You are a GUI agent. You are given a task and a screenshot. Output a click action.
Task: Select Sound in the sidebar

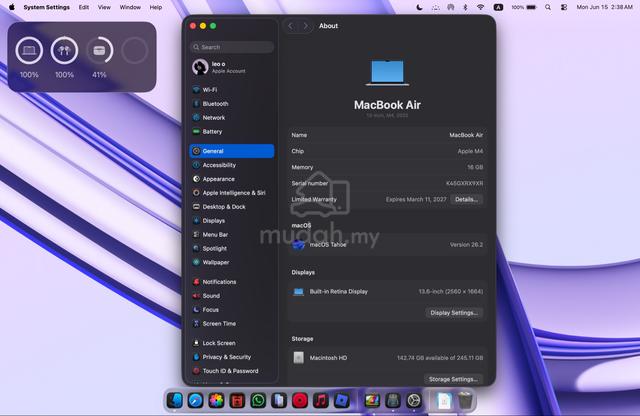point(231,296)
